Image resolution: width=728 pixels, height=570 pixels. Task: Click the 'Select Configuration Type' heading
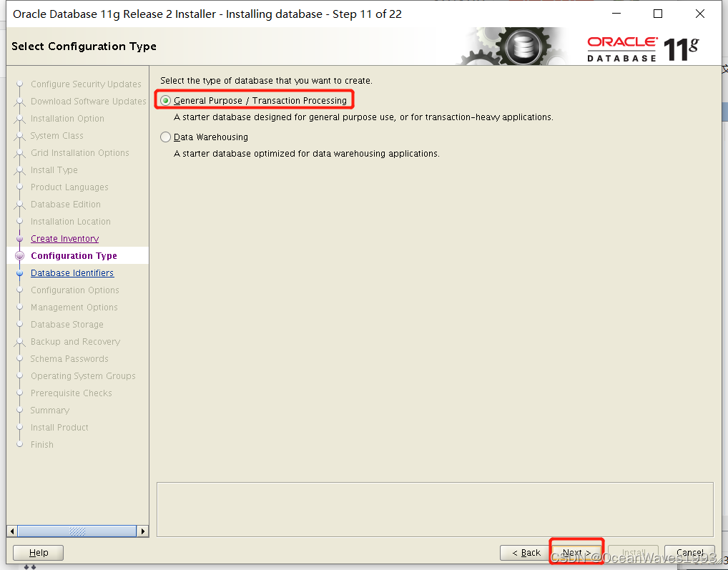(x=84, y=46)
